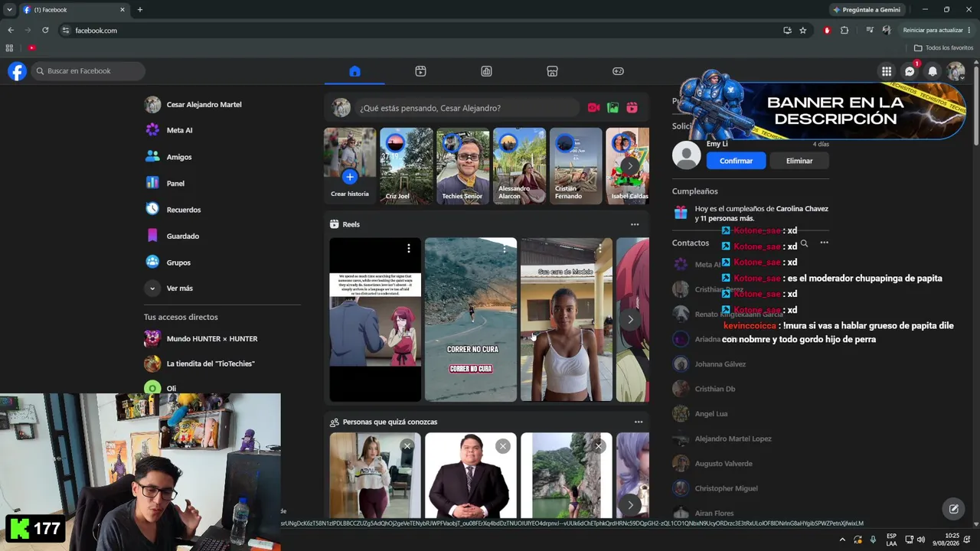Go back in the browser
Image resolution: width=980 pixels, height=551 pixels.
(11, 30)
